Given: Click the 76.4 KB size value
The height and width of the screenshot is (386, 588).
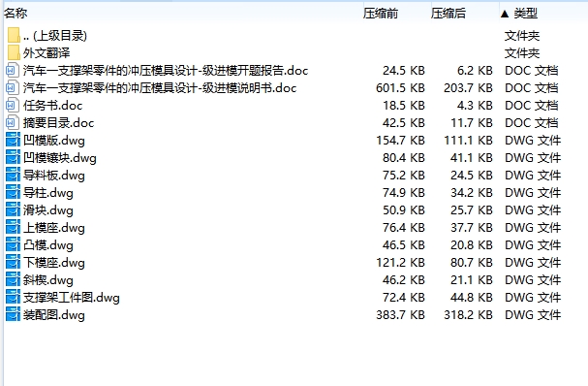Looking at the screenshot, I should point(404,227).
